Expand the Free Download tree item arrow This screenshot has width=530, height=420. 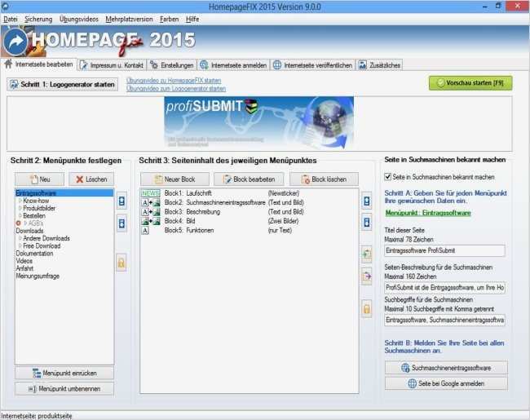(x=20, y=245)
